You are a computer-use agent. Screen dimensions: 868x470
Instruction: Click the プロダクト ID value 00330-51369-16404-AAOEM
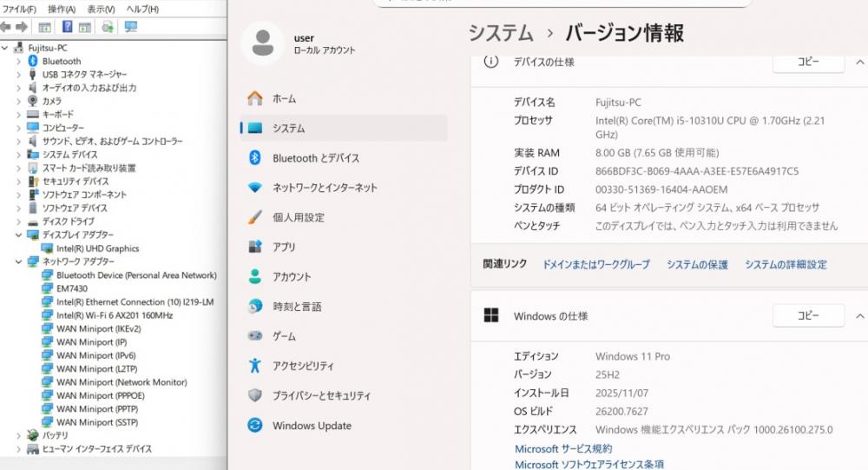click(661, 189)
